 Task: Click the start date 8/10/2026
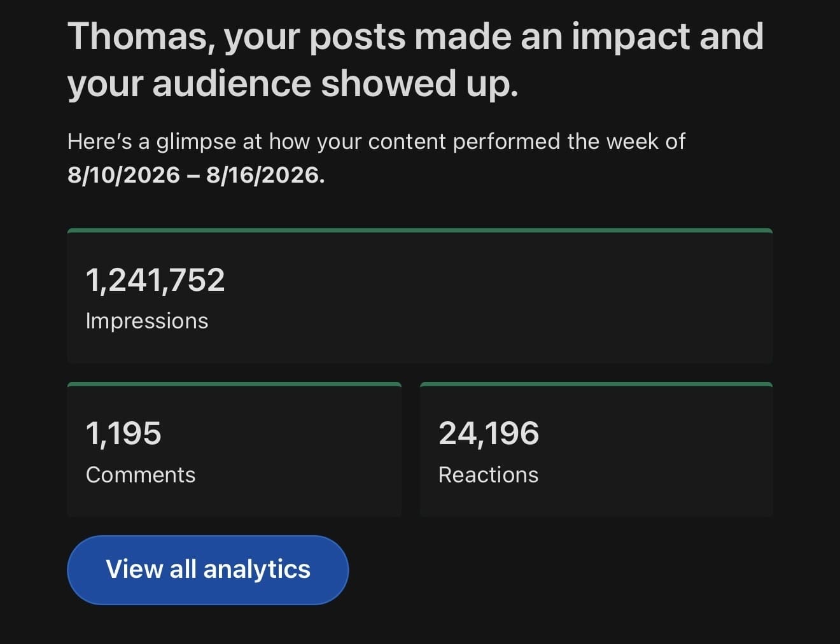point(124,175)
